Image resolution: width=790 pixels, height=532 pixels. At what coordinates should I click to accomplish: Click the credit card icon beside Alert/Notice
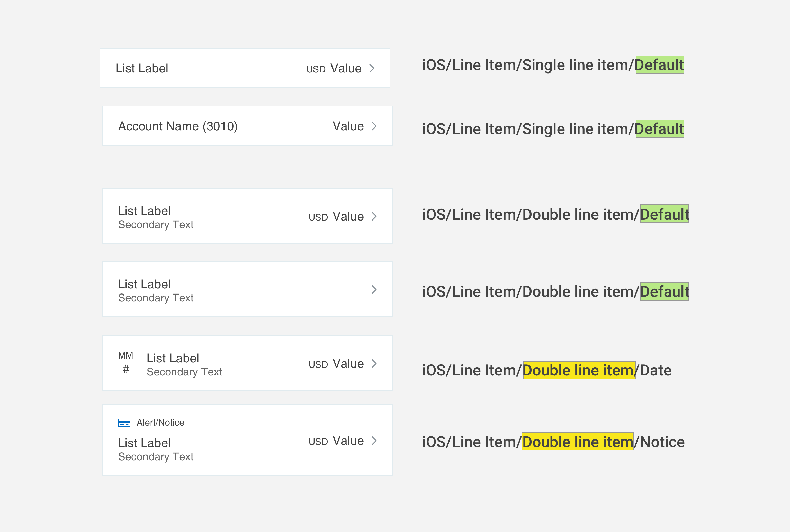(x=124, y=423)
